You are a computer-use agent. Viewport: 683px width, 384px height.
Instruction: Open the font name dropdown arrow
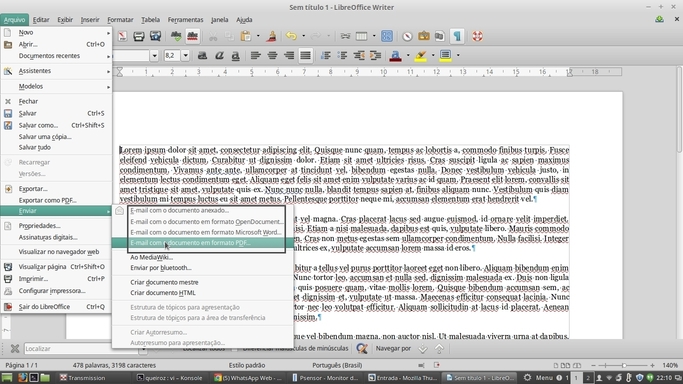[x=154, y=55]
